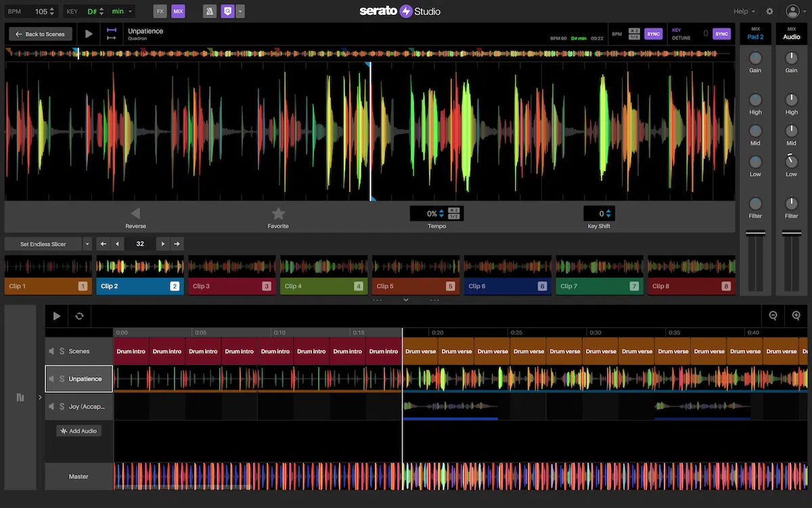Mark the deck as Favorite with the star icon
812x508 pixels.
(278, 213)
